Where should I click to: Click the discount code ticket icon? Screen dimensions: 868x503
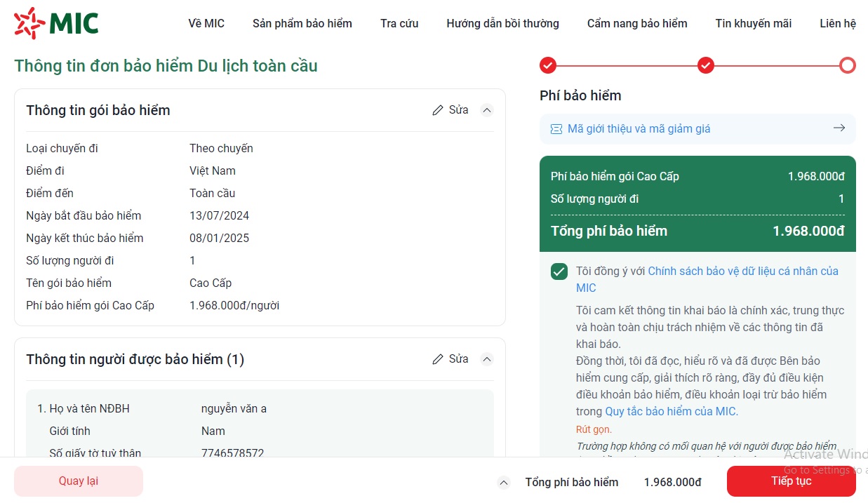[556, 129]
